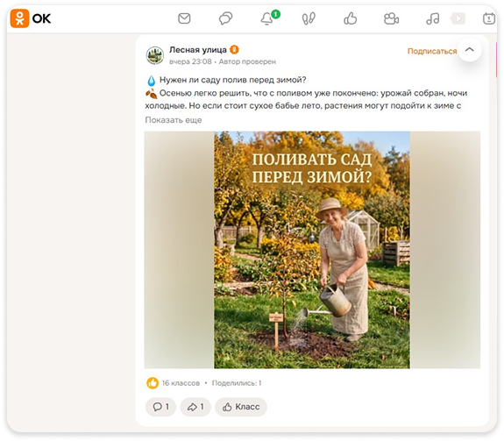The width and height of the screenshot is (504, 441).
Task: Open the garden watering post image
Action: tap(312, 250)
